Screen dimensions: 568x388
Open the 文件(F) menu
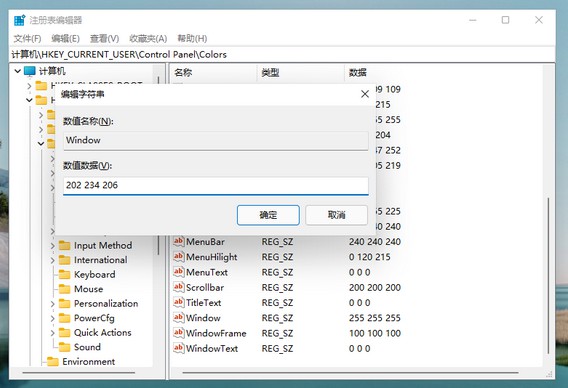pyautogui.click(x=28, y=38)
